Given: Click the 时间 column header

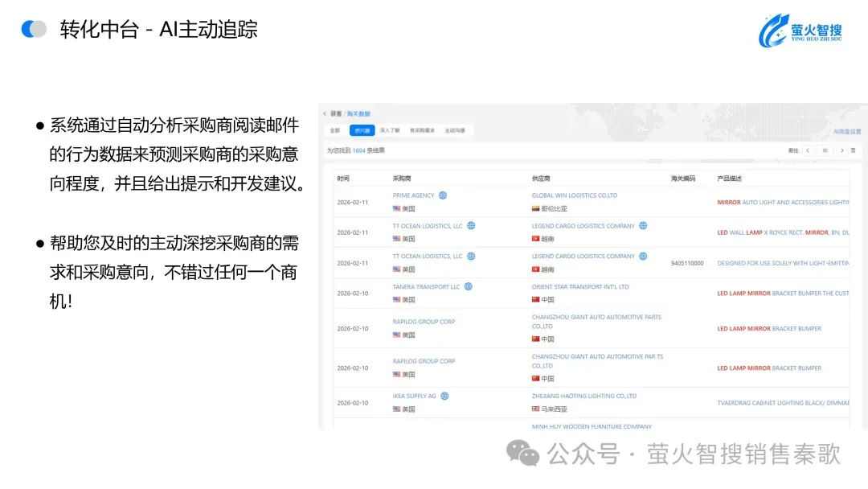Looking at the screenshot, I should click(x=343, y=179).
